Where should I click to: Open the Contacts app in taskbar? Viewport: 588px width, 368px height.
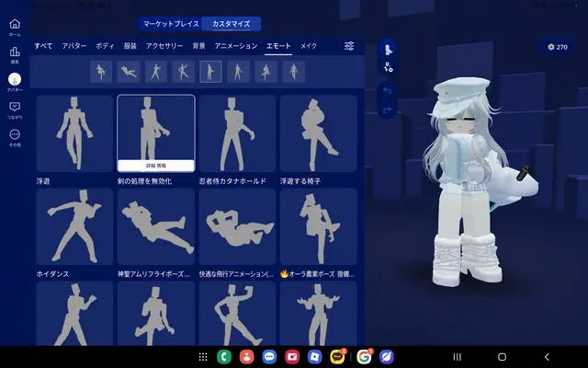[x=247, y=357]
